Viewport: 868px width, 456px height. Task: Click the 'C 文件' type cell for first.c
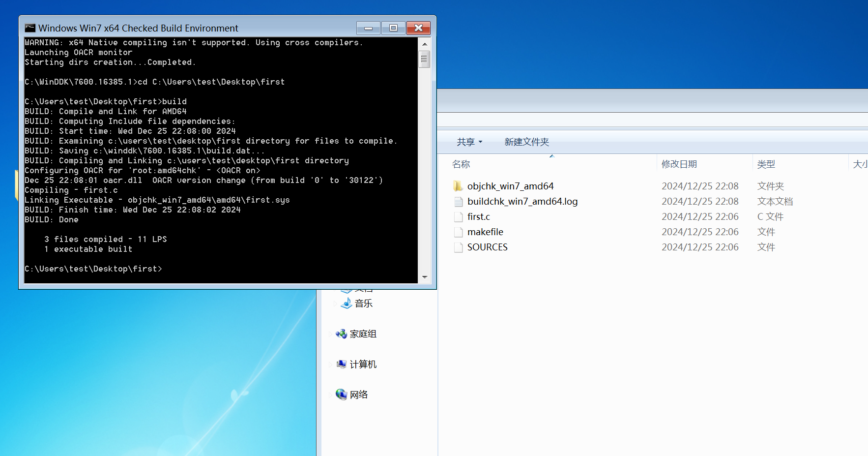coord(770,216)
